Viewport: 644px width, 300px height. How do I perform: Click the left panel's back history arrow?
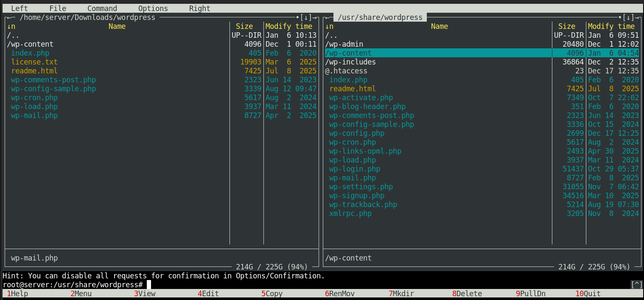pos(9,17)
